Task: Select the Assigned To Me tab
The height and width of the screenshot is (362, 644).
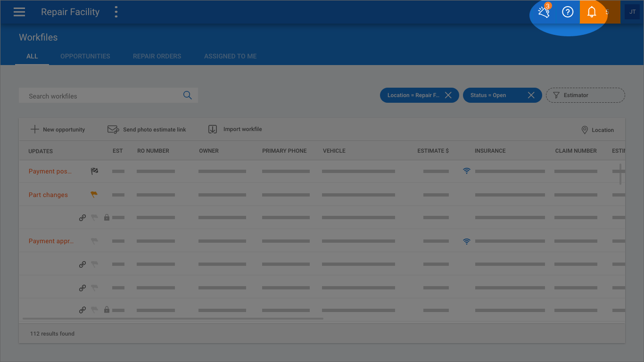Action: point(230,56)
